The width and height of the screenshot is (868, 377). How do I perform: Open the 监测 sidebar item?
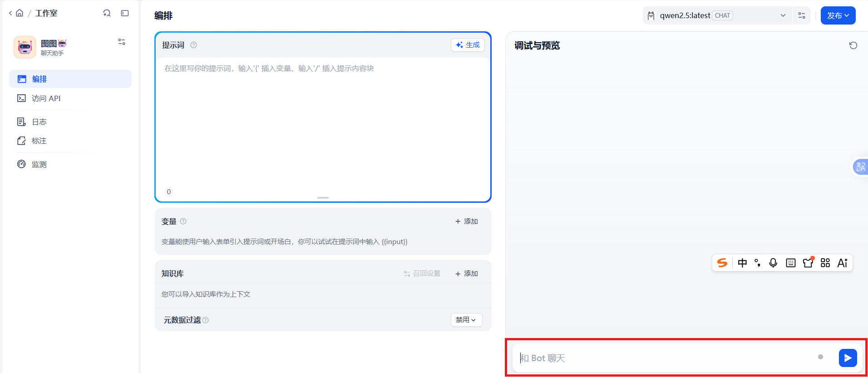(70, 164)
